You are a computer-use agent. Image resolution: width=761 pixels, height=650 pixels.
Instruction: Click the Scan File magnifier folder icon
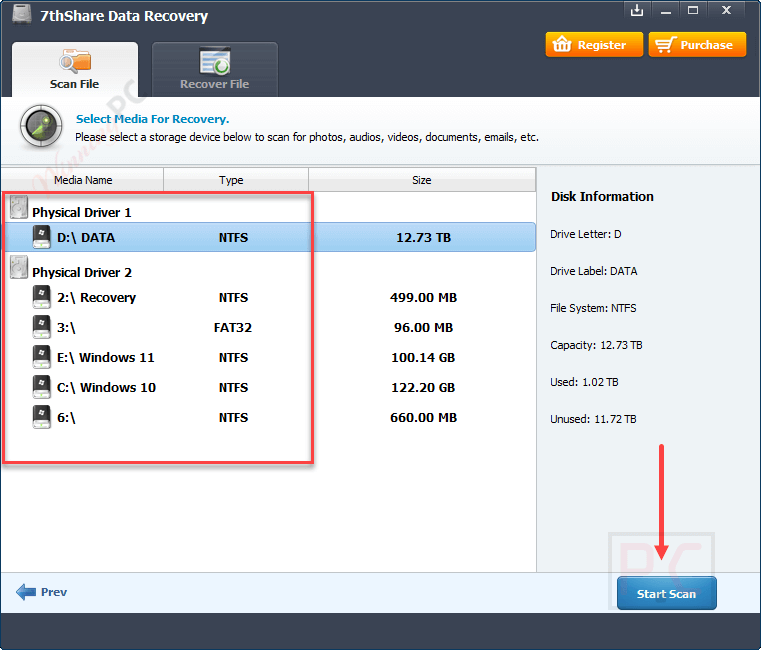tap(75, 61)
